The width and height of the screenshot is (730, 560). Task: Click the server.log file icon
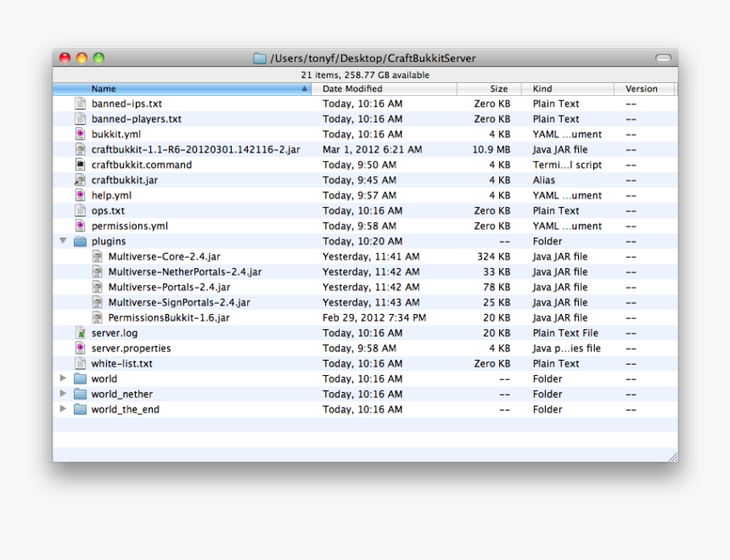[80, 333]
